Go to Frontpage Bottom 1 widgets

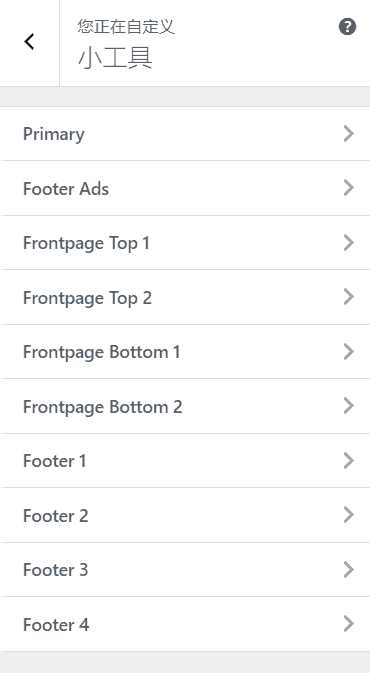tap(185, 352)
